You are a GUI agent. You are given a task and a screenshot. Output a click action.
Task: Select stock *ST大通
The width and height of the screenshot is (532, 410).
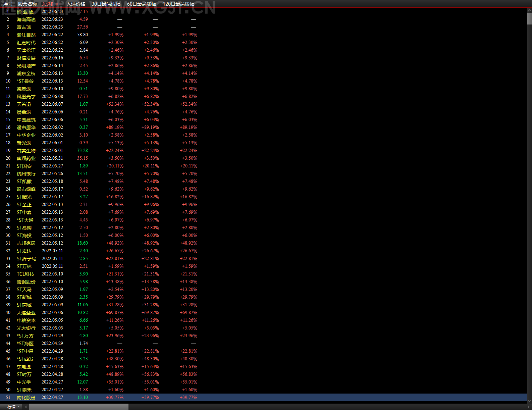click(25, 220)
